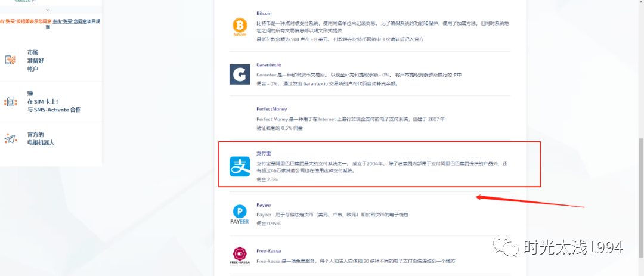The height and width of the screenshot is (276, 644).
Task: Select the Free-Kassa payment title
Action: pos(268,250)
